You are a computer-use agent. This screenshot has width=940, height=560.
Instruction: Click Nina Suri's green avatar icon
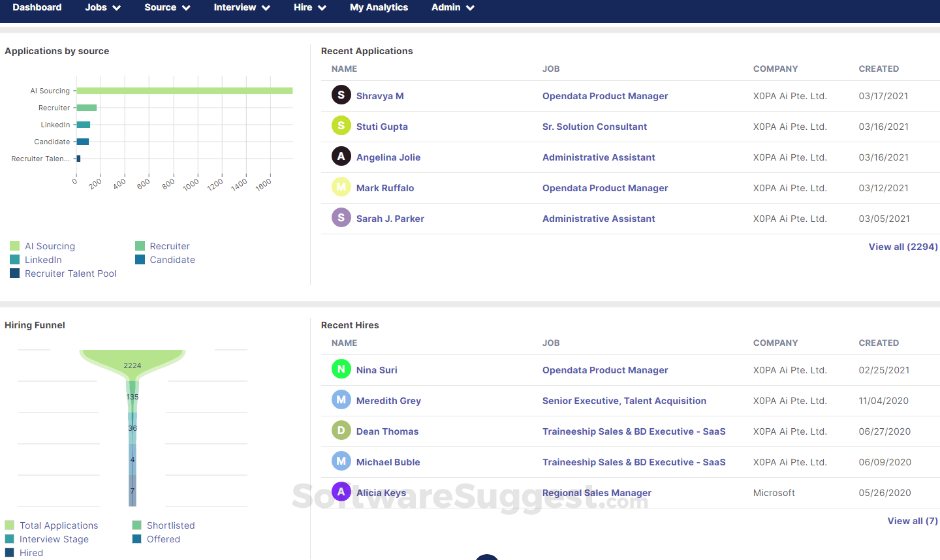341,369
